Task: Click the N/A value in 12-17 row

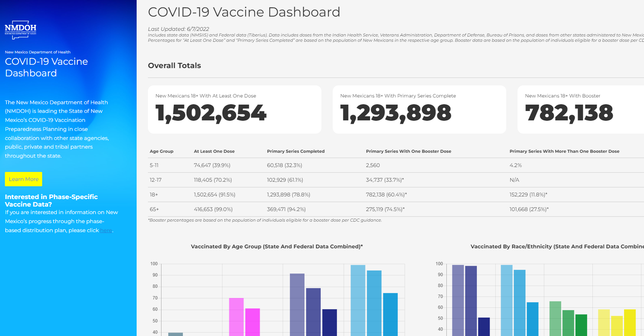Action: coord(514,180)
